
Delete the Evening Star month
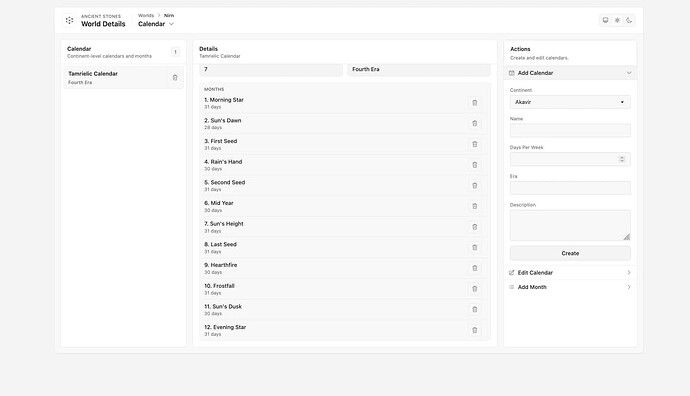(474, 330)
